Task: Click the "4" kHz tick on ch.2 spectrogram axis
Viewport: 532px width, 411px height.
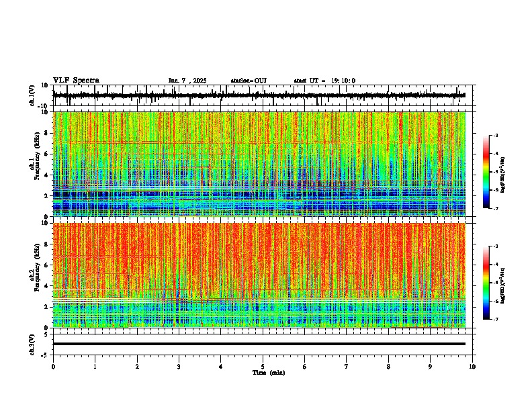Action: pos(47,286)
